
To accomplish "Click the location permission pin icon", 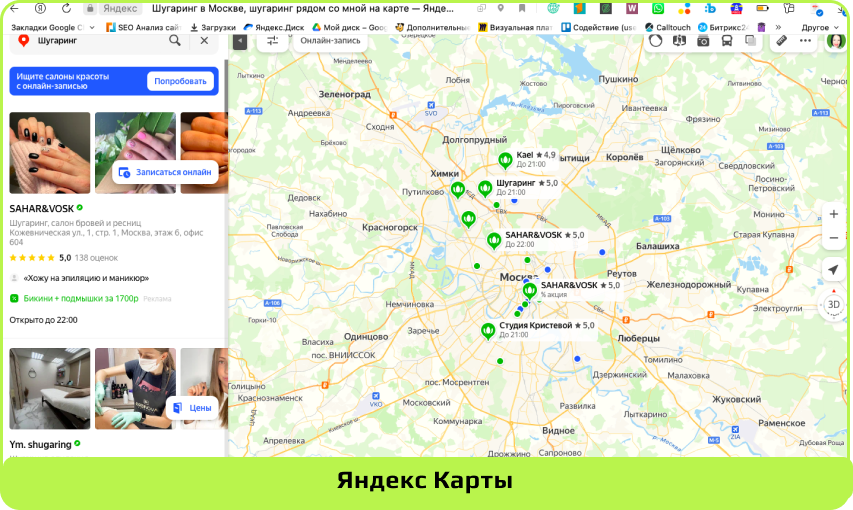I will click(x=500, y=8).
